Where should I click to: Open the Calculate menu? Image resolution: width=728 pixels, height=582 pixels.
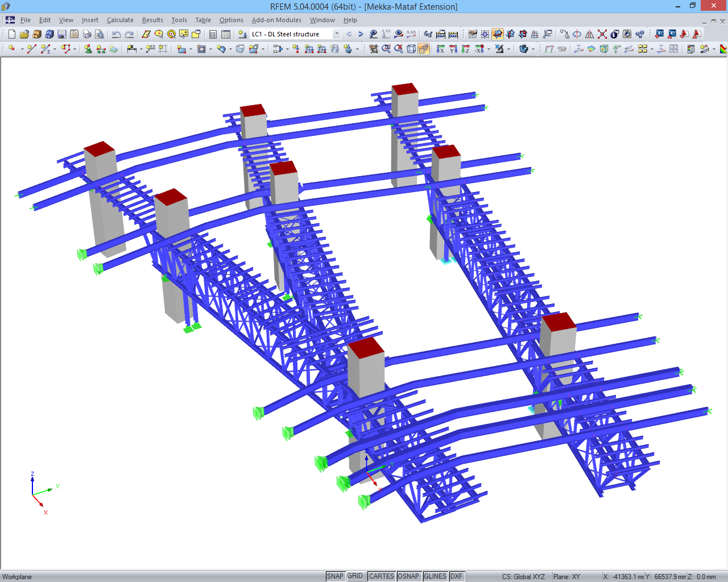(120, 20)
